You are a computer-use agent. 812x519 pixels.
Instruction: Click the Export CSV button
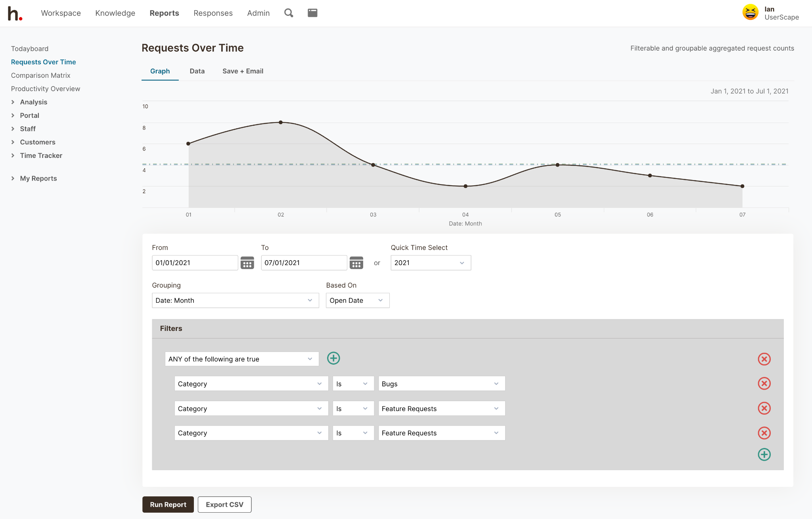pyautogui.click(x=224, y=504)
